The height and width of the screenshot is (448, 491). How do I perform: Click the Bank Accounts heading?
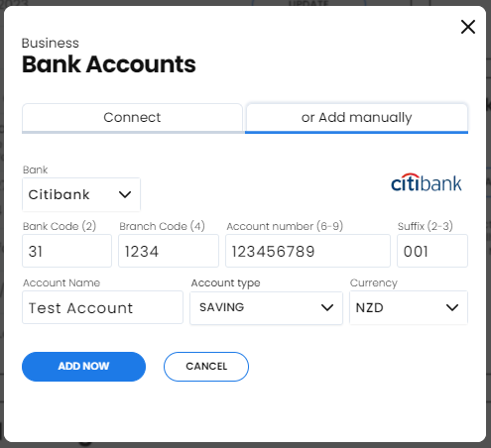tap(109, 64)
